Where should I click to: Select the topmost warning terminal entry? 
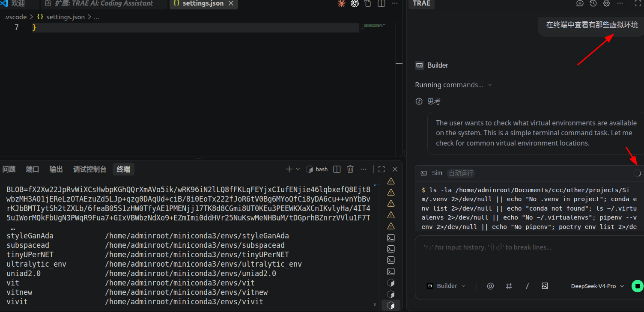click(x=391, y=181)
